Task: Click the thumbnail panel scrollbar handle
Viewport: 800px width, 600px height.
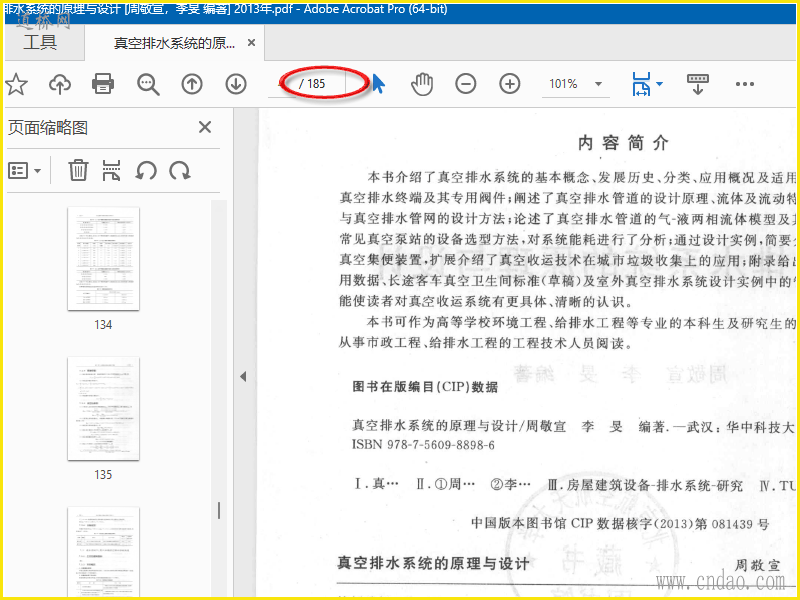Action: point(219,511)
